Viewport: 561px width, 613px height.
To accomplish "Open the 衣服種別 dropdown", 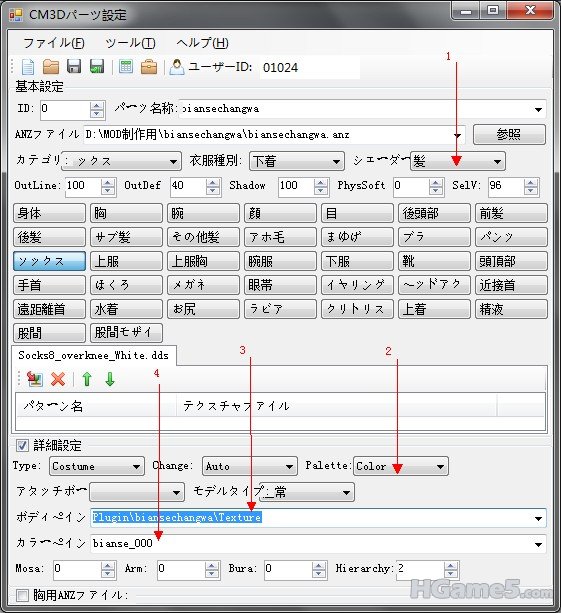I will 297,161.
